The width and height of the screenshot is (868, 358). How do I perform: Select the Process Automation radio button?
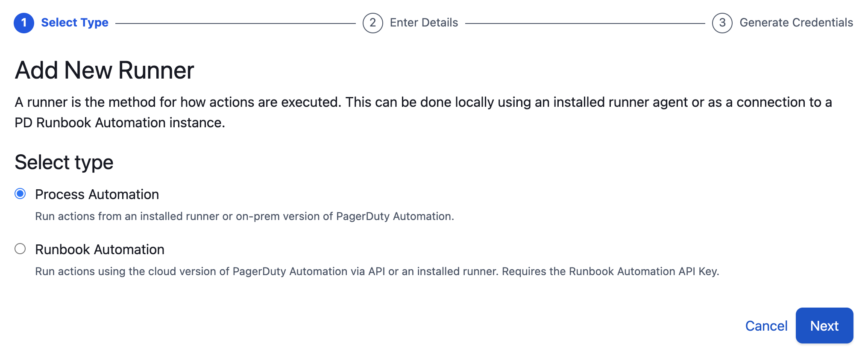20,194
